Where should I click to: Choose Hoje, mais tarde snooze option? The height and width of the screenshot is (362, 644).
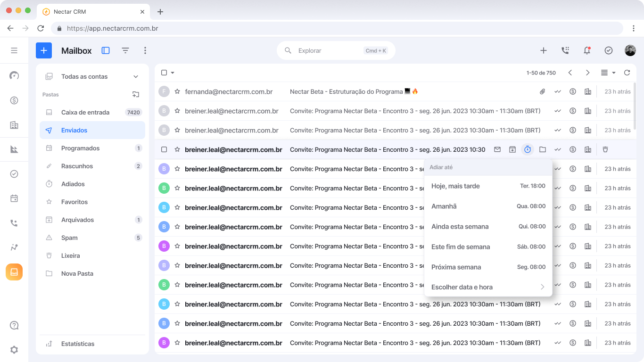[488, 186]
